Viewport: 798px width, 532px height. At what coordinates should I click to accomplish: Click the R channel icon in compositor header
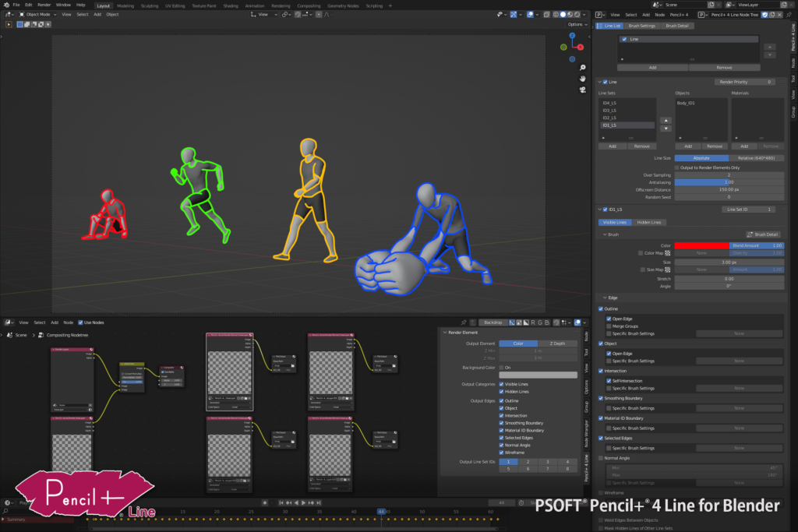point(532,322)
